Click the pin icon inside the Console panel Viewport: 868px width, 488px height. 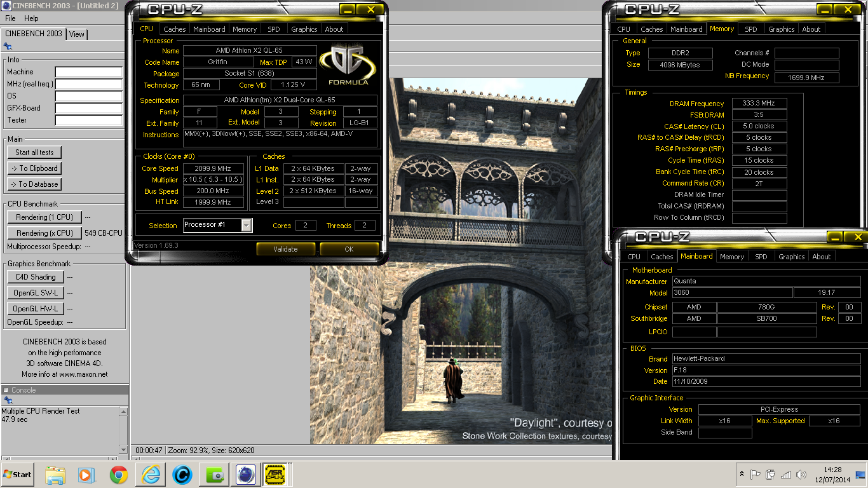pos(8,400)
